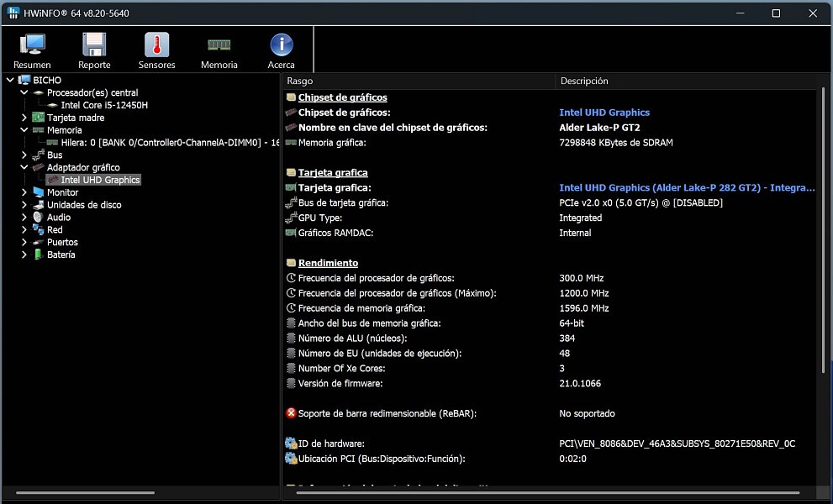The width and height of the screenshot is (833, 504).
Task: Select the Versión de firmware row
Action: click(x=551, y=383)
